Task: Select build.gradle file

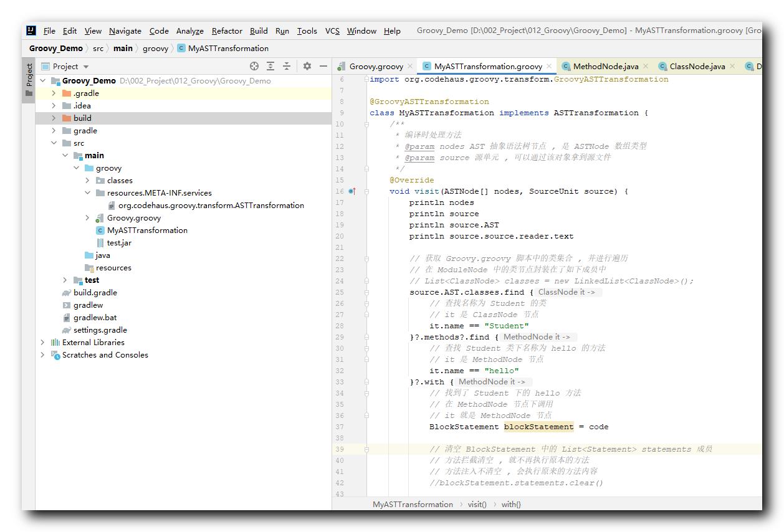Action: point(95,292)
